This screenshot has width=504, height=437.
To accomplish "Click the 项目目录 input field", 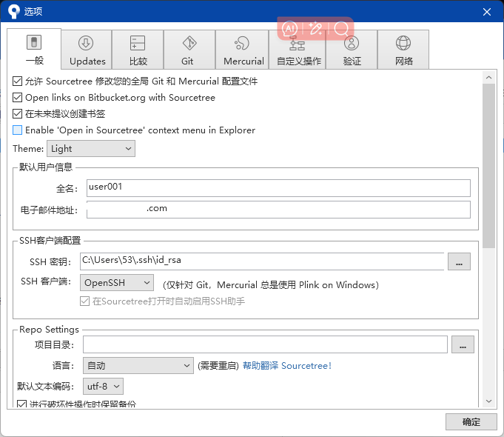I will tap(265, 344).
